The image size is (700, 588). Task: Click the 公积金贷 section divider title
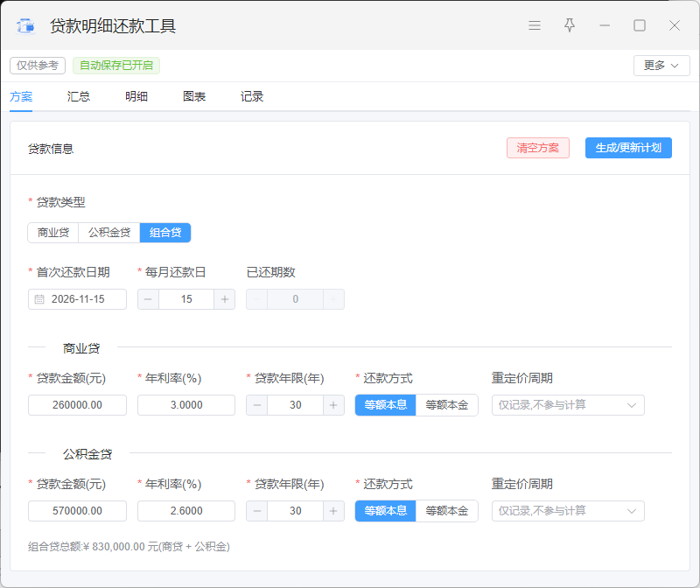[87, 454]
